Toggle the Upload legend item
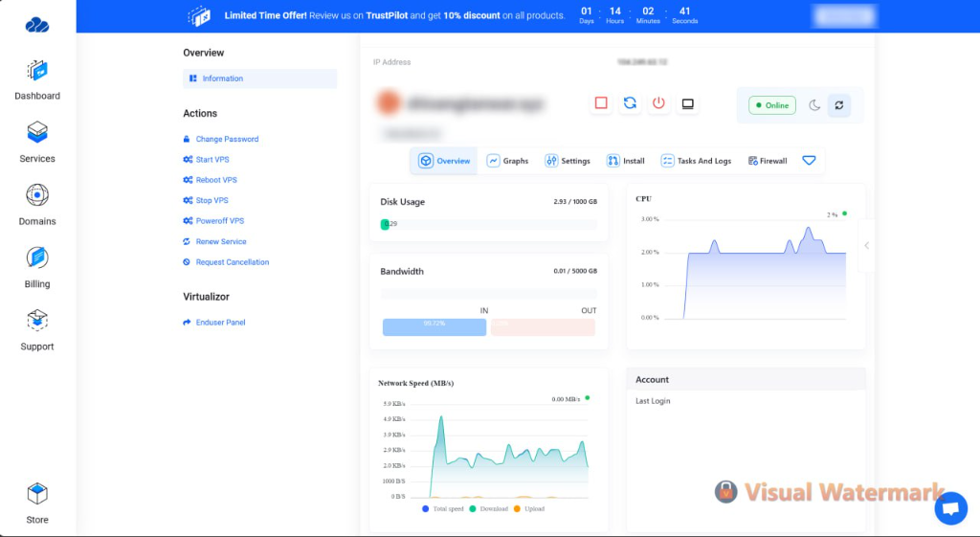This screenshot has height=537, width=980. 529,509
